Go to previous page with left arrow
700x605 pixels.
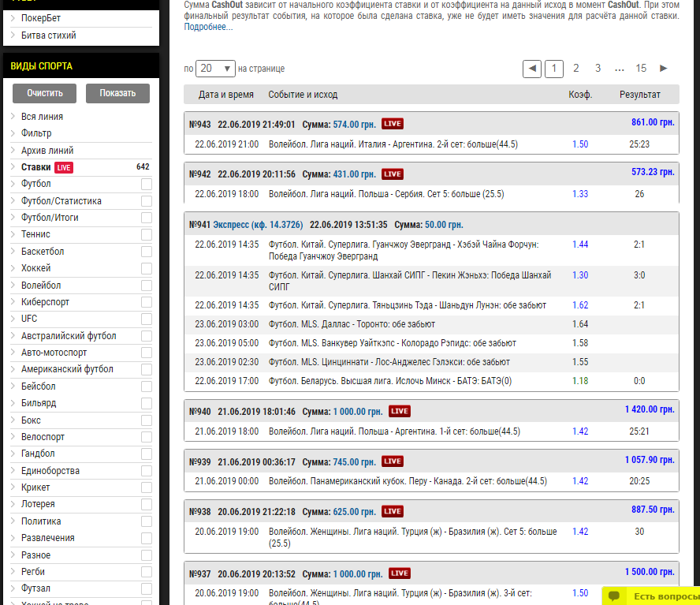point(532,69)
